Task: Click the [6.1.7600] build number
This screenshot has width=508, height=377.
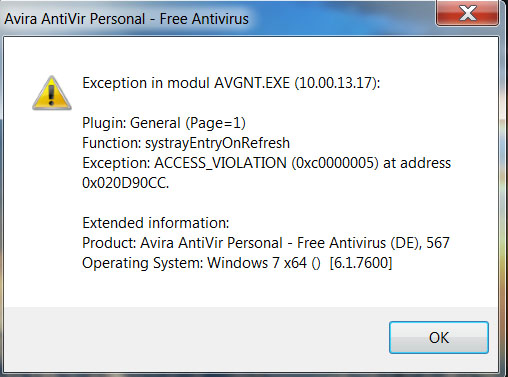Action: pos(361,263)
